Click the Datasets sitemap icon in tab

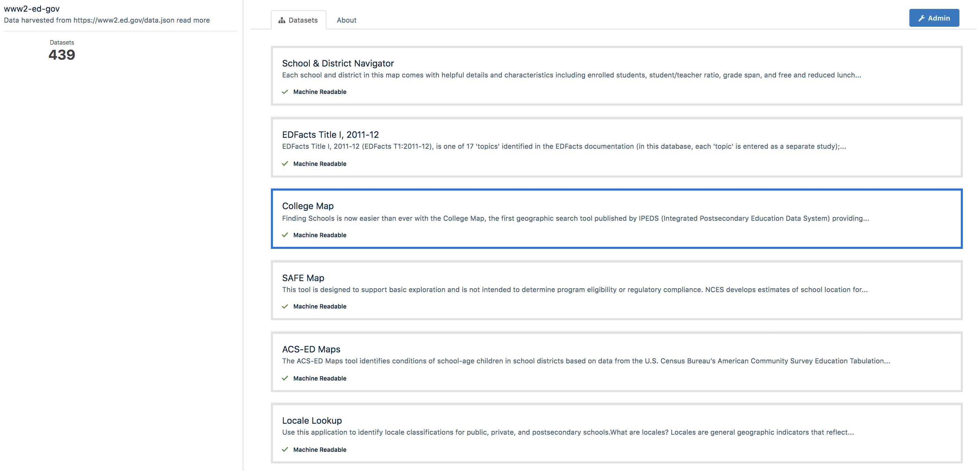pyautogui.click(x=282, y=20)
